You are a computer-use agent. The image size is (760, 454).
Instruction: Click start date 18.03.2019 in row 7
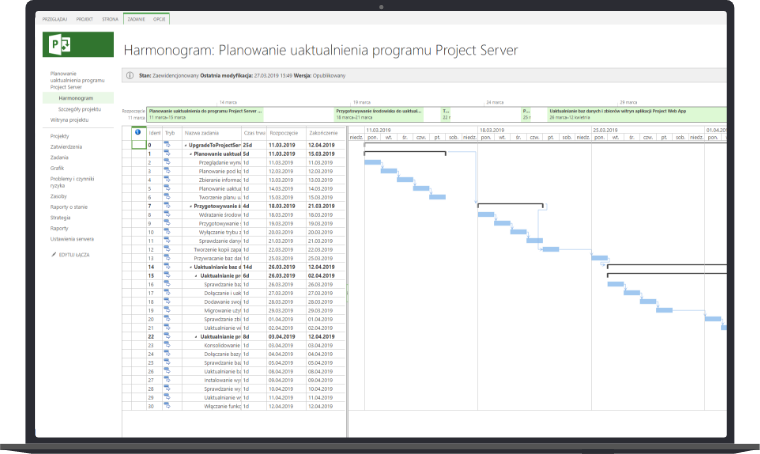coord(282,206)
